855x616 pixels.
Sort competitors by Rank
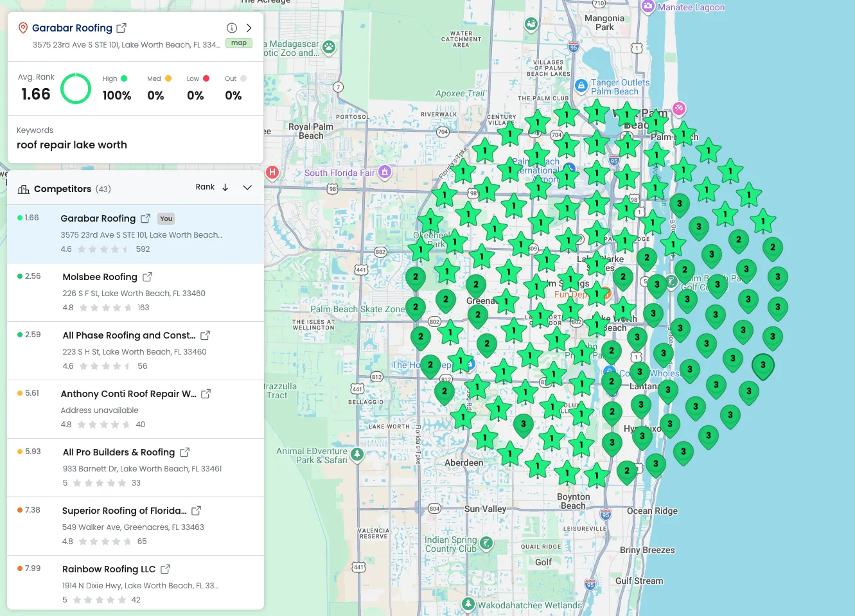(205, 187)
